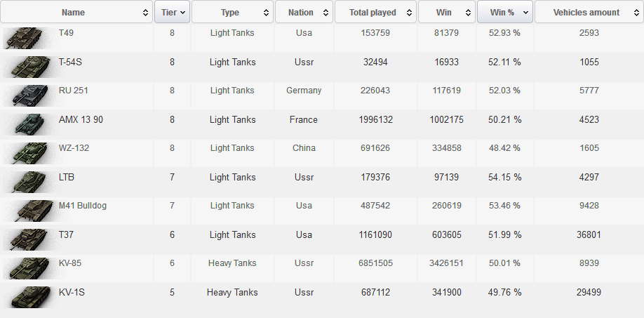644x318 pixels.
Task: Sort by Vehicles amount column
Action: (x=589, y=12)
